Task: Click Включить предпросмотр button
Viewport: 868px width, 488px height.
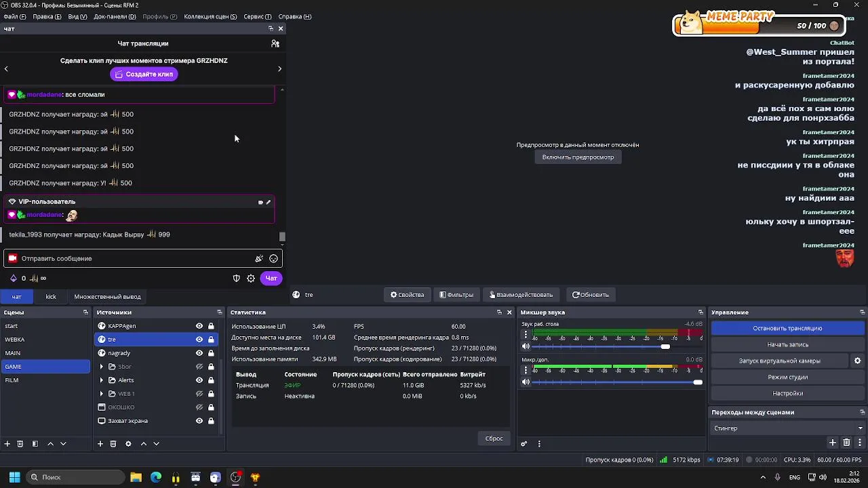Action: pyautogui.click(x=578, y=157)
